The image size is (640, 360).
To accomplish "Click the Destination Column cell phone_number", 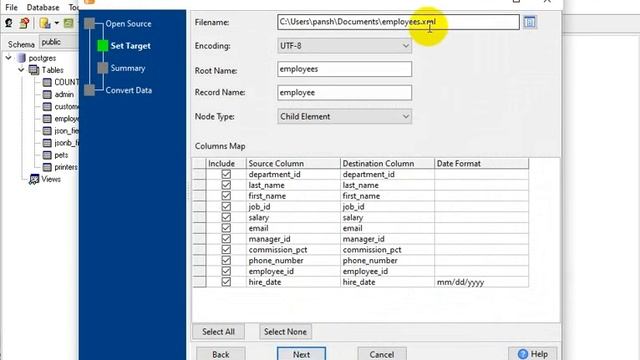I will pos(387,260).
